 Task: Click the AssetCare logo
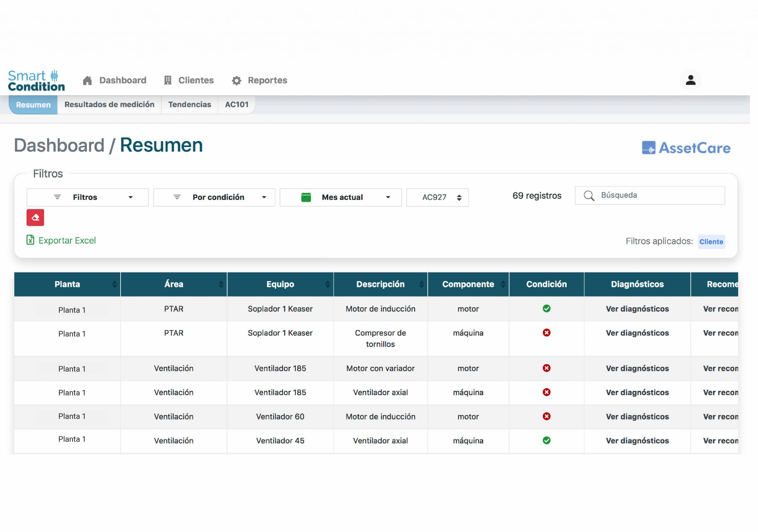[x=686, y=148]
